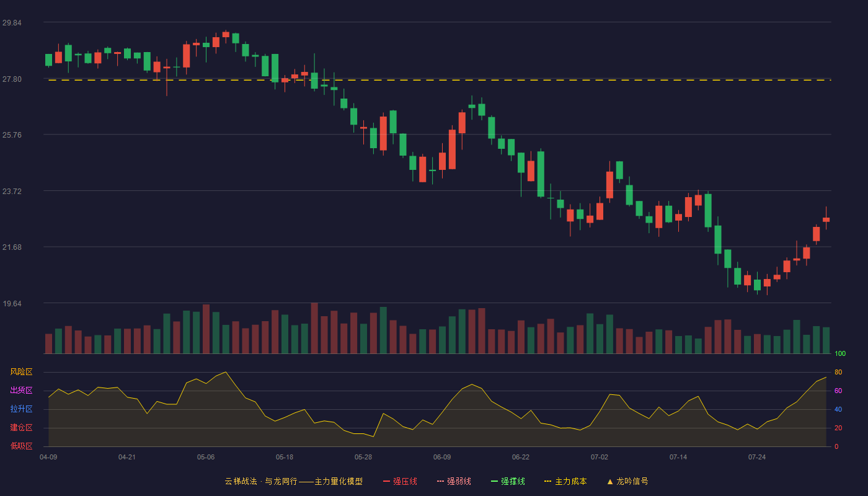This screenshot has width=868, height=496.
Task: Click the 20 indicator scale value
Action: (838, 428)
